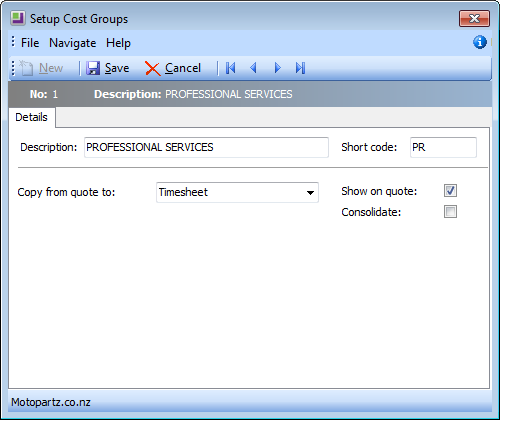Uncheck the Show on quote checkbox
Image resolution: width=515 pixels, height=435 pixels.
[450, 191]
